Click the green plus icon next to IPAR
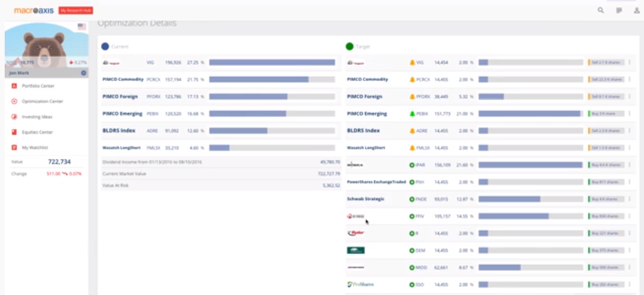 click(x=412, y=165)
